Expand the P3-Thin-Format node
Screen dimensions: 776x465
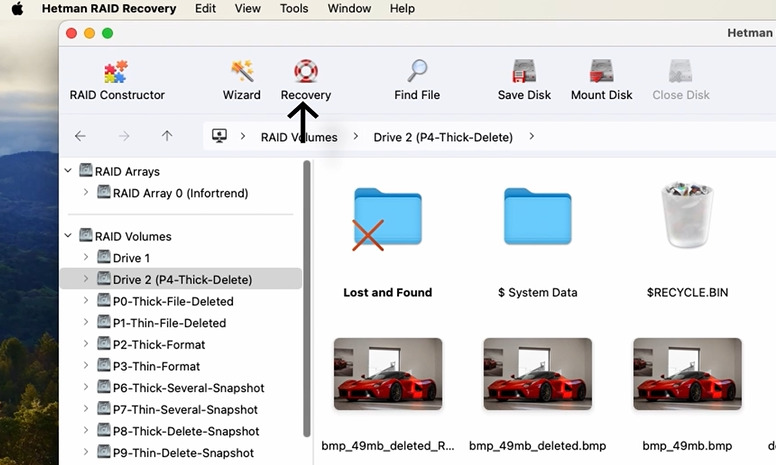pos(86,366)
